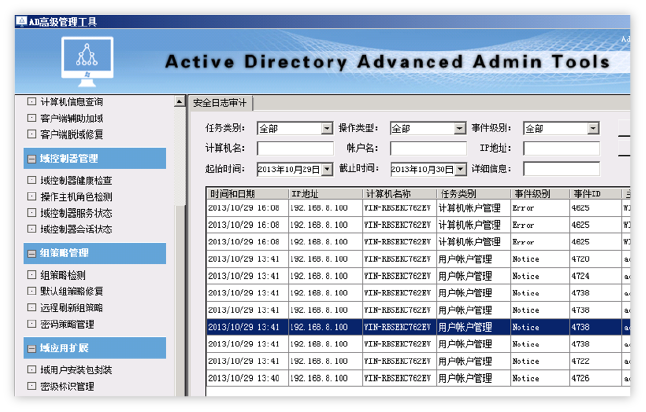
Task: Select the log cell with event ID 4724
Action: pos(595,276)
